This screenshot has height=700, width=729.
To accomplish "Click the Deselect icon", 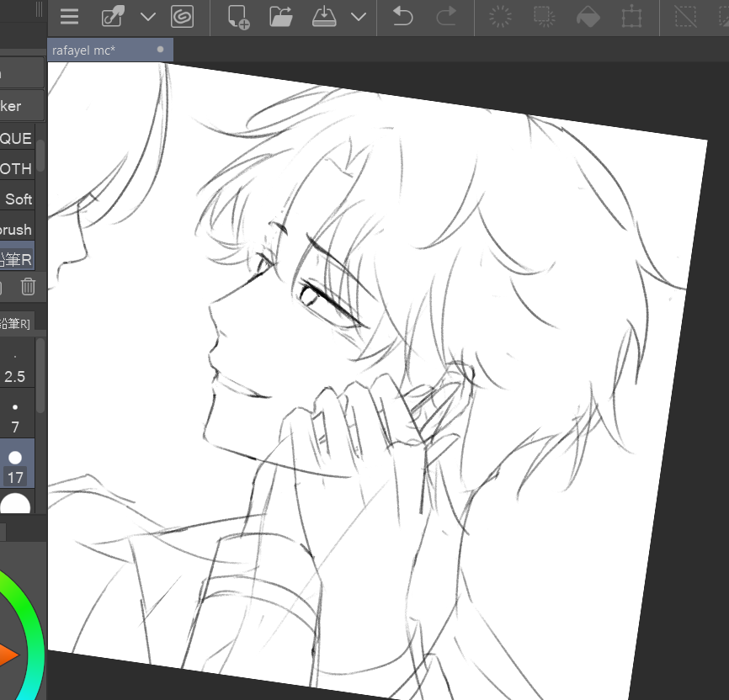I will coord(686,17).
